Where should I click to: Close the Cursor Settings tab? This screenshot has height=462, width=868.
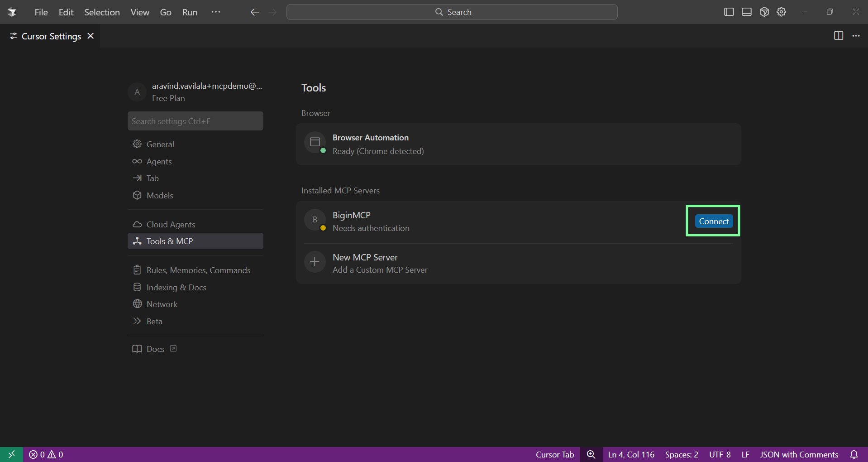[91, 36]
